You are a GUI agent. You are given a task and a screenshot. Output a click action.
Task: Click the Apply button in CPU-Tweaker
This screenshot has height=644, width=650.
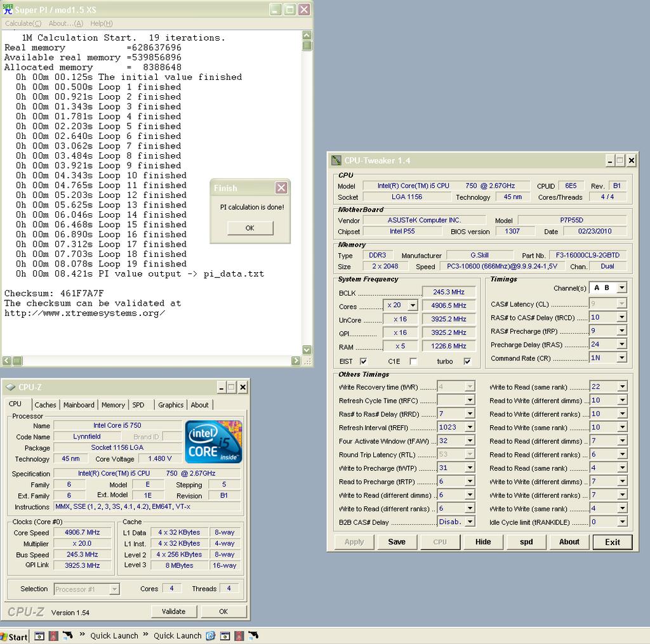(x=354, y=542)
